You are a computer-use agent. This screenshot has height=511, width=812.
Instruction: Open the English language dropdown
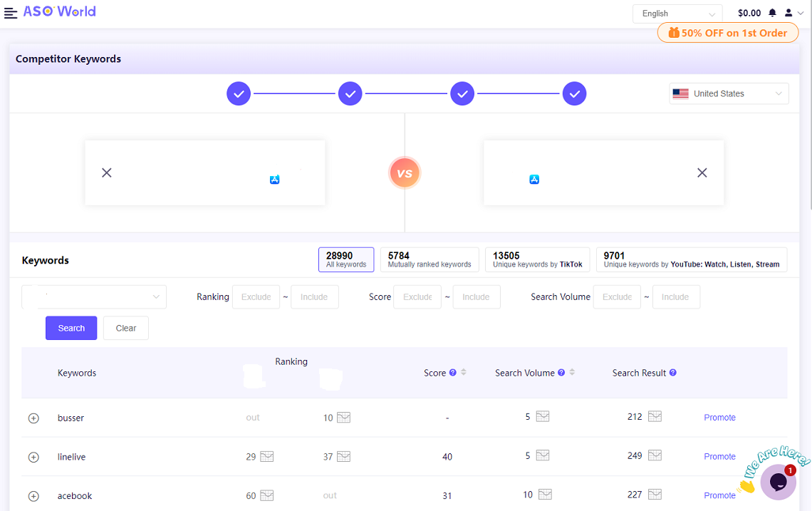(677, 14)
